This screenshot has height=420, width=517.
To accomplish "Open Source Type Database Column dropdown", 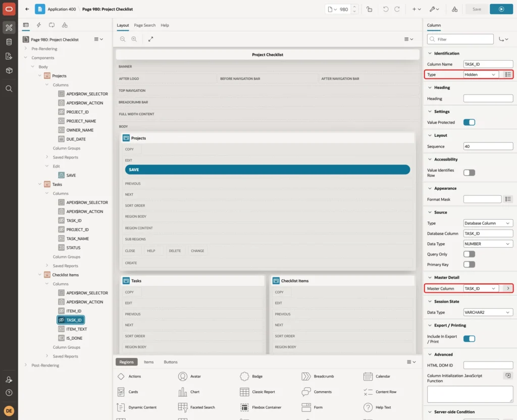I will 488,223.
